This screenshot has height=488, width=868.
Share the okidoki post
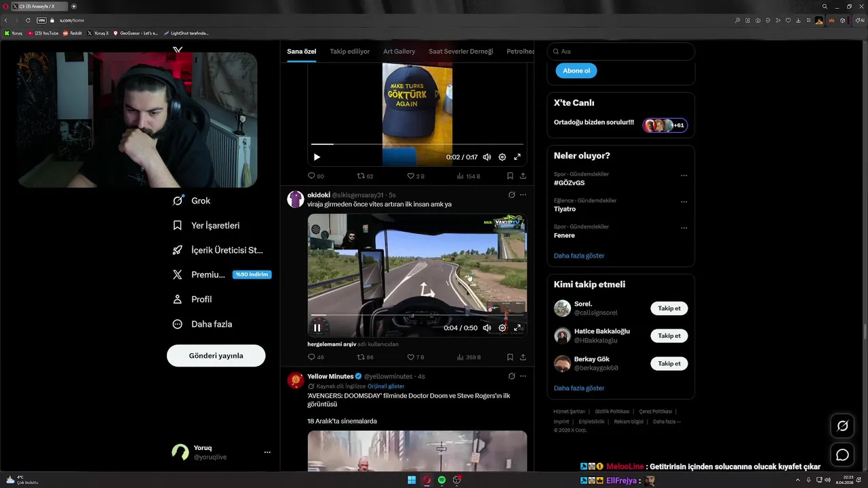coord(523,357)
